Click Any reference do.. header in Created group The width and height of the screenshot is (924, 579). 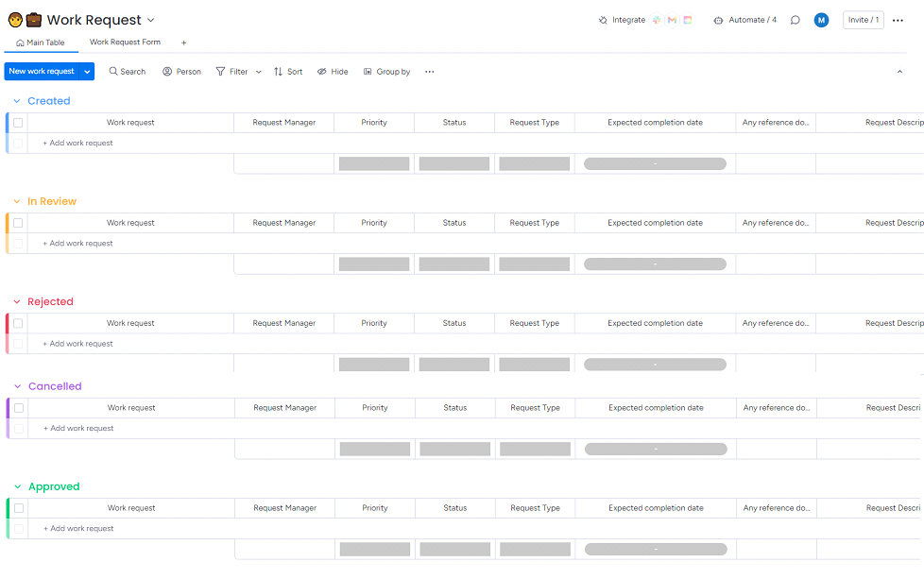tap(776, 123)
